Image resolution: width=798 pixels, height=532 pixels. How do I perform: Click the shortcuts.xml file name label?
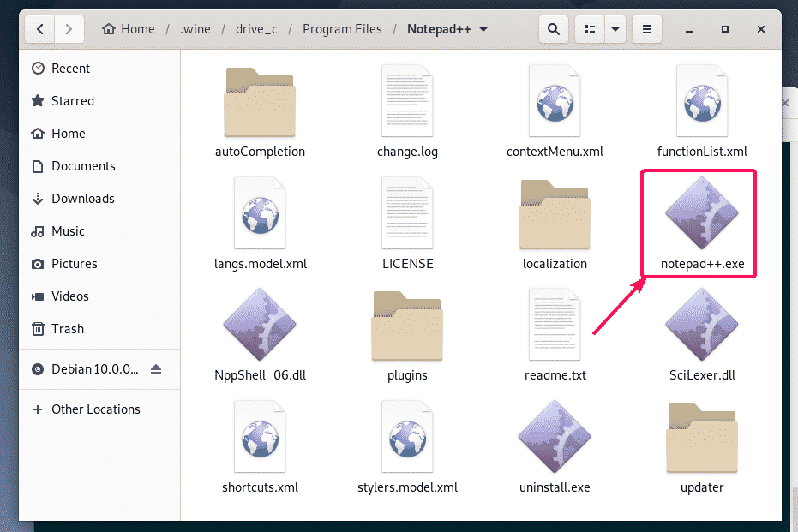point(260,487)
